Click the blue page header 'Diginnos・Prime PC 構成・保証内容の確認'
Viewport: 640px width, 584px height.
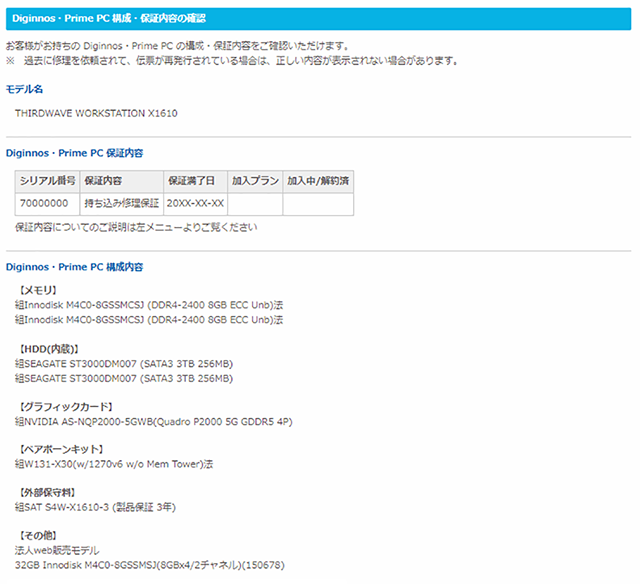tap(318, 19)
